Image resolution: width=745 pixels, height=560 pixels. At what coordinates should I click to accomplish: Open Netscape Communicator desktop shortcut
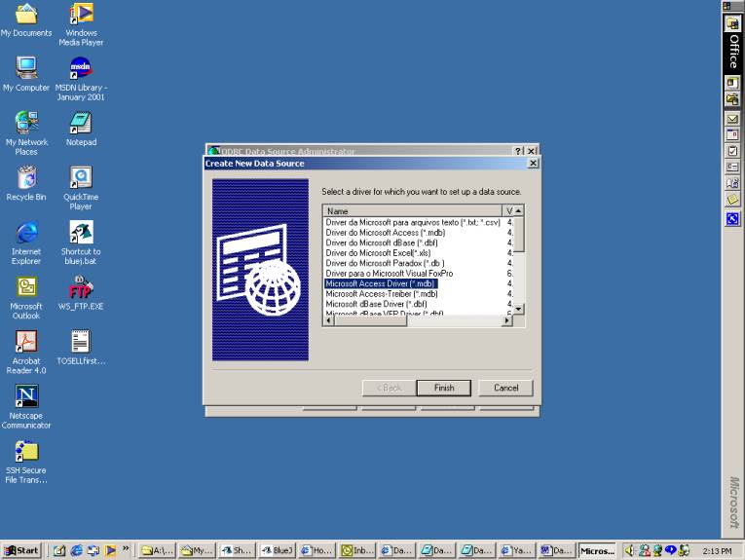pyautogui.click(x=26, y=406)
